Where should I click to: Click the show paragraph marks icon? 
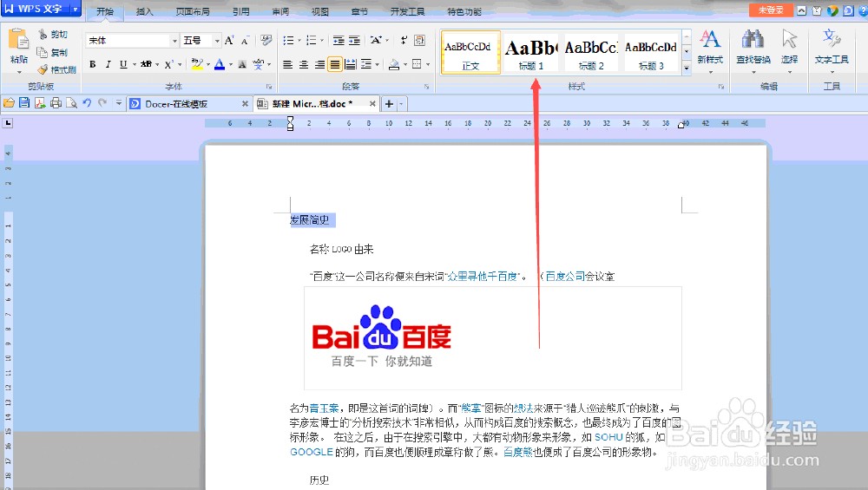tap(404, 41)
